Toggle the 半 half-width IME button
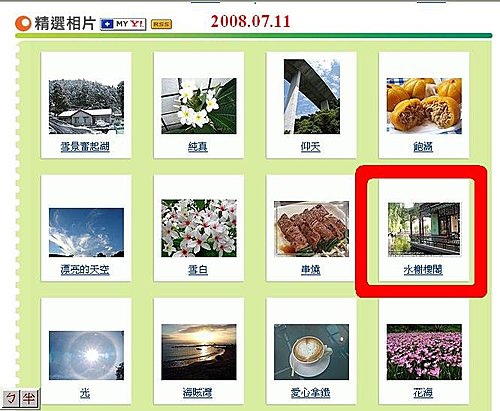Viewport: 500px width, 411px height. pyautogui.click(x=29, y=398)
